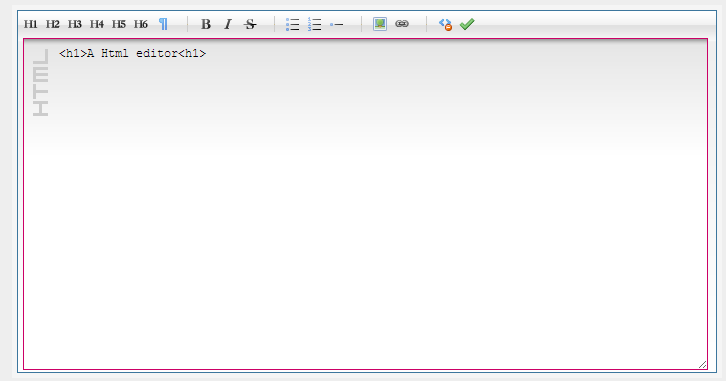Viewport: 726px width, 381px height.
Task: Click the green checkmark save icon
Action: [467, 24]
